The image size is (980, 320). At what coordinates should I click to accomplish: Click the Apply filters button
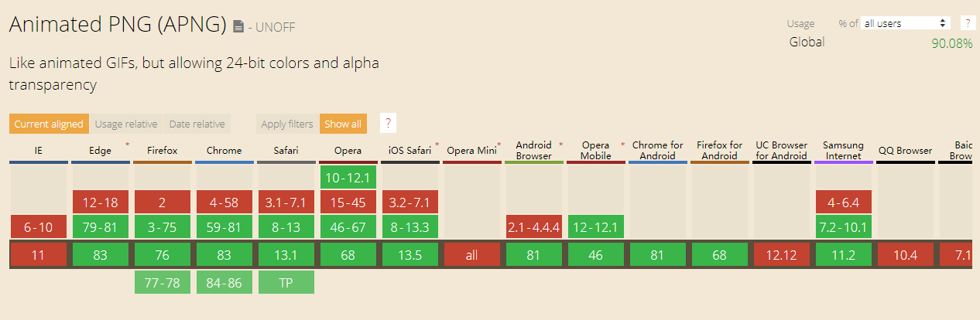coord(287,124)
